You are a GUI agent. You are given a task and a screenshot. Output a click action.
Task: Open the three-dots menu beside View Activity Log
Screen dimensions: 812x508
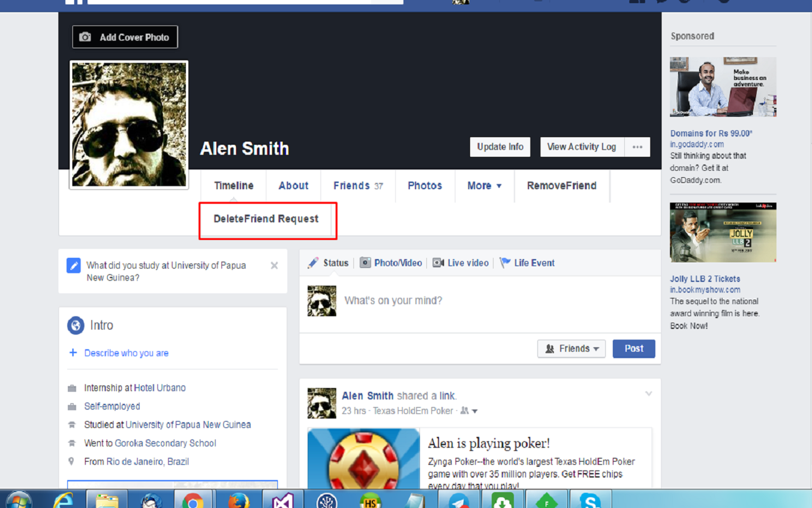pyautogui.click(x=637, y=147)
